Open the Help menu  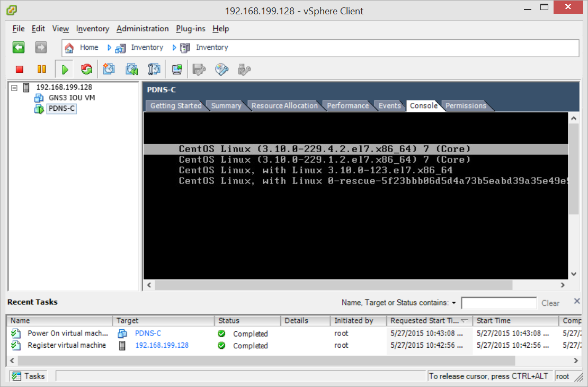220,29
